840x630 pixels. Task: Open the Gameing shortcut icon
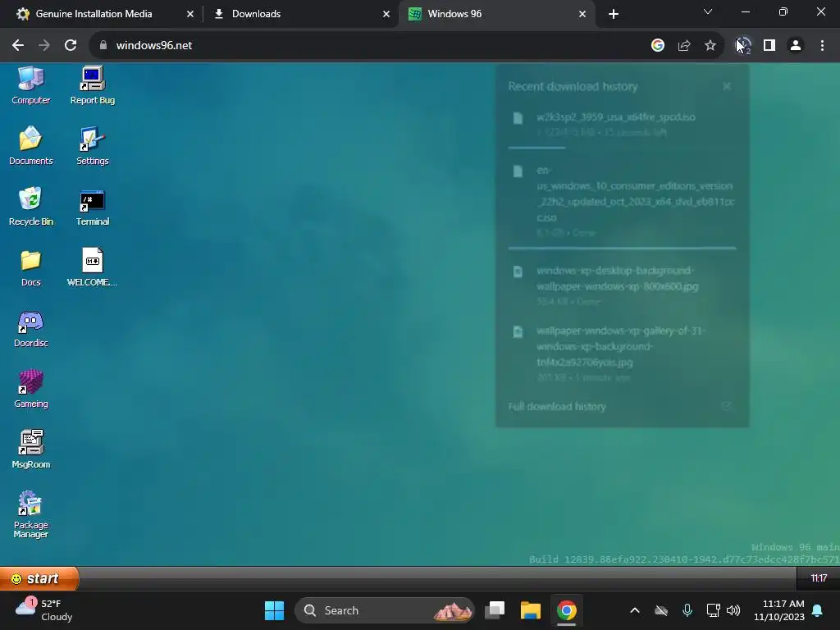point(31,390)
